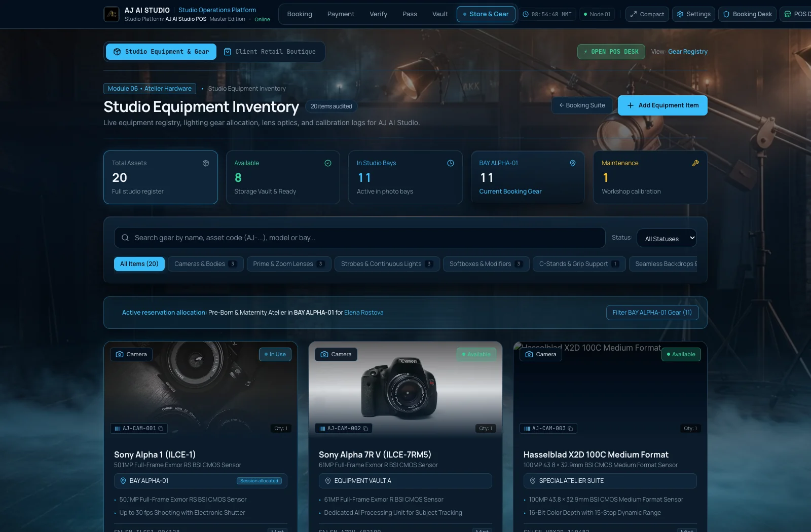Switch to Studio Equipment & Gear tab
This screenshot has width=811, height=532.
[161, 52]
